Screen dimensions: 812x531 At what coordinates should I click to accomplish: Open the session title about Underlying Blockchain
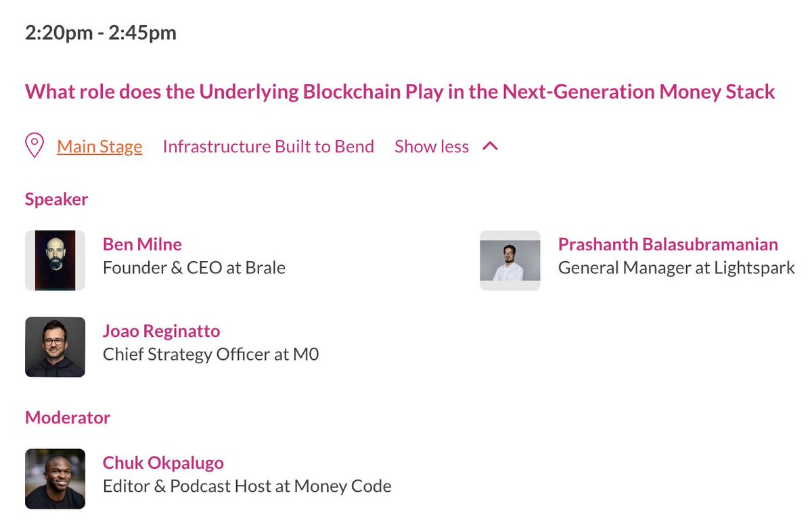click(400, 91)
